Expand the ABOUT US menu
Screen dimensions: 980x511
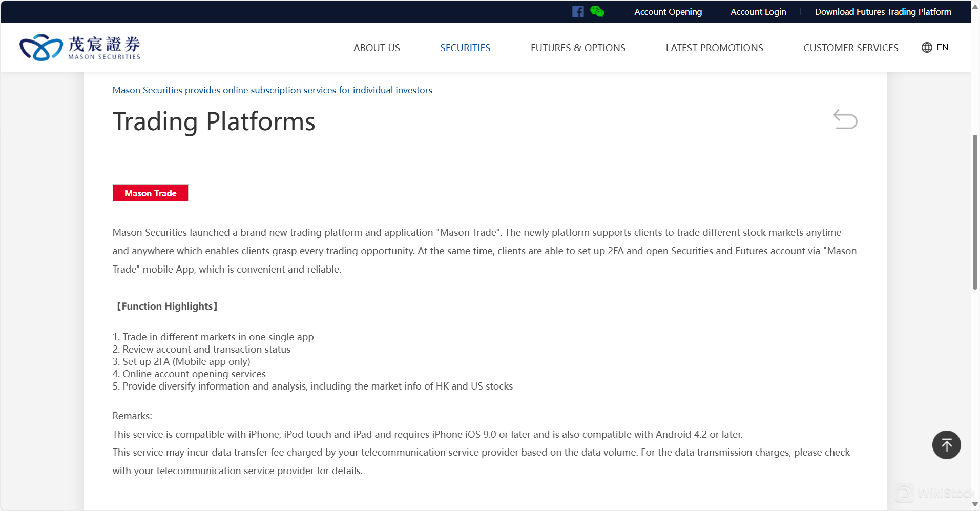pos(377,48)
